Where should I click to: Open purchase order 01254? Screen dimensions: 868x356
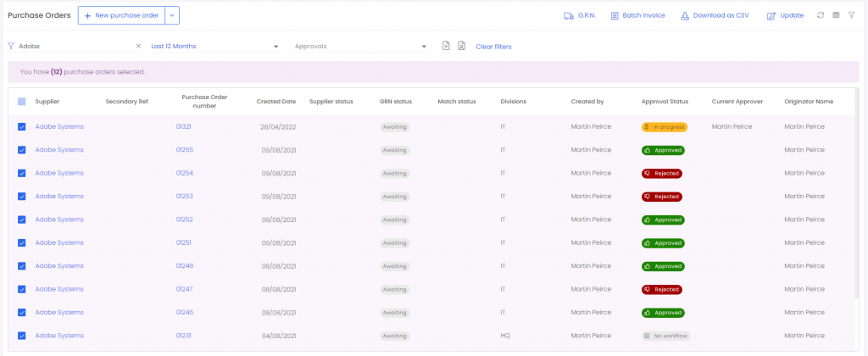pos(184,173)
